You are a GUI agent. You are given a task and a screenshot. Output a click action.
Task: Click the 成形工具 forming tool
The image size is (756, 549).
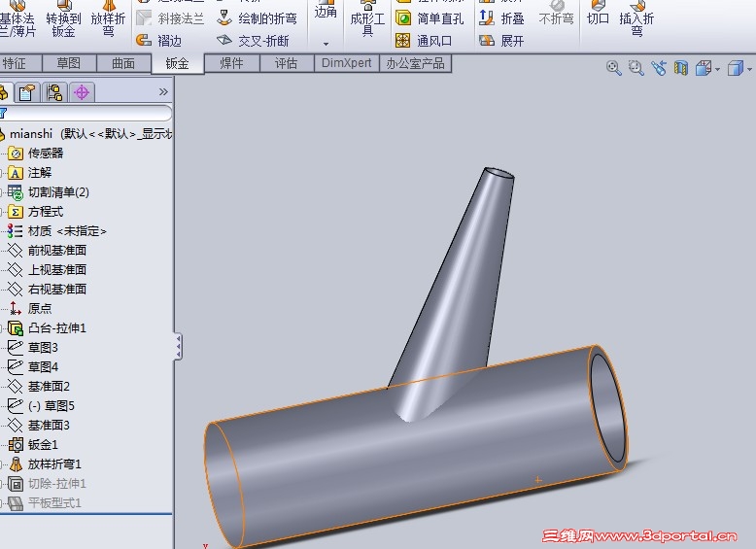(367, 19)
